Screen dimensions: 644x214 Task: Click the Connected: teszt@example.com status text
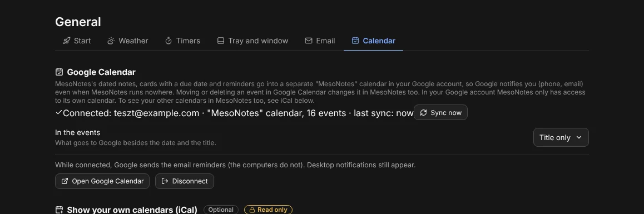click(x=238, y=113)
